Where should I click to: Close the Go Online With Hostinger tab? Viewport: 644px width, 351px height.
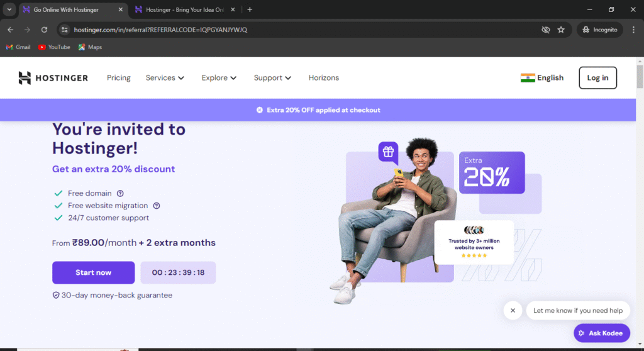pos(120,9)
